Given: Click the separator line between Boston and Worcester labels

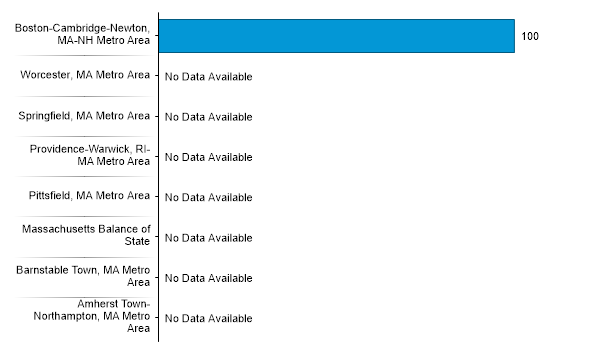Looking at the screenshot, I should (x=85, y=56).
